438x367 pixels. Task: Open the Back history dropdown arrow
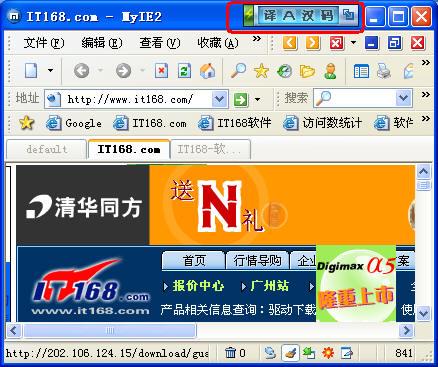100,70
